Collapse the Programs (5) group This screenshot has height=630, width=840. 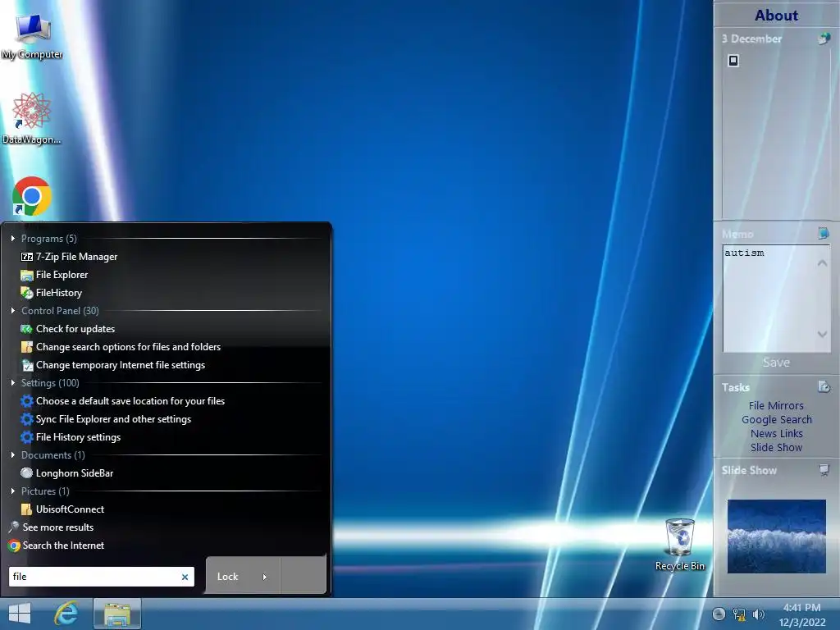point(13,239)
